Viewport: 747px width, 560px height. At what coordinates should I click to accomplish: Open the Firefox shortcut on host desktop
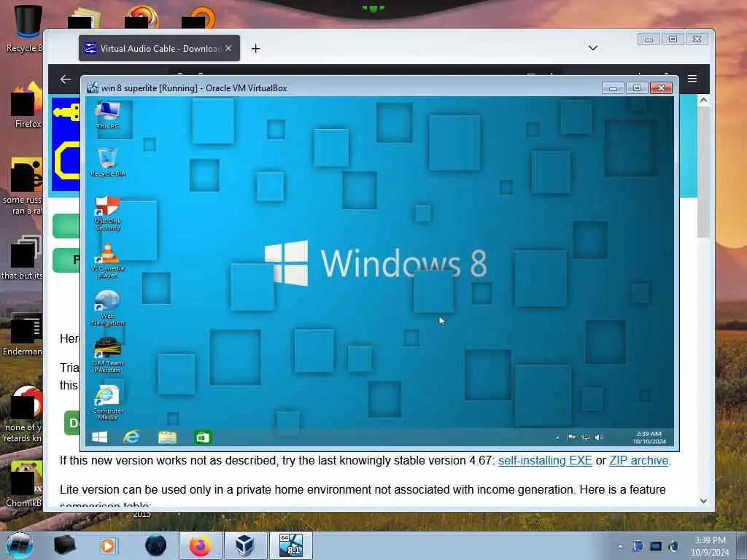point(26,105)
